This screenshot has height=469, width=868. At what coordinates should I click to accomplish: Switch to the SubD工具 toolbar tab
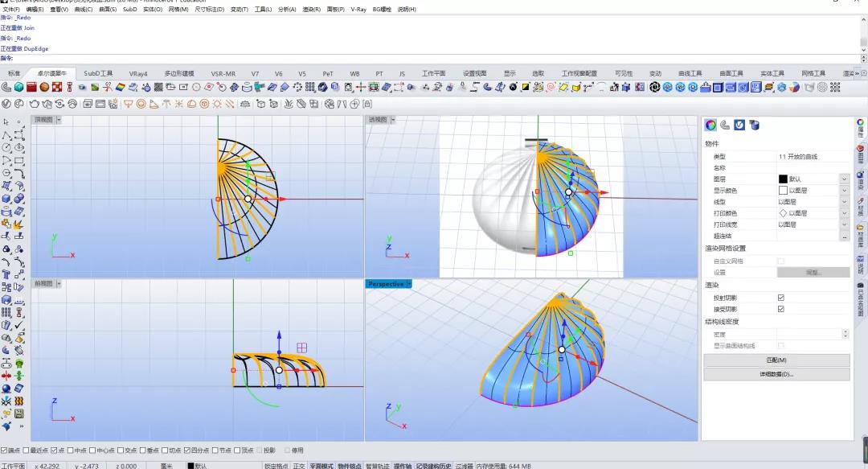[x=98, y=73]
